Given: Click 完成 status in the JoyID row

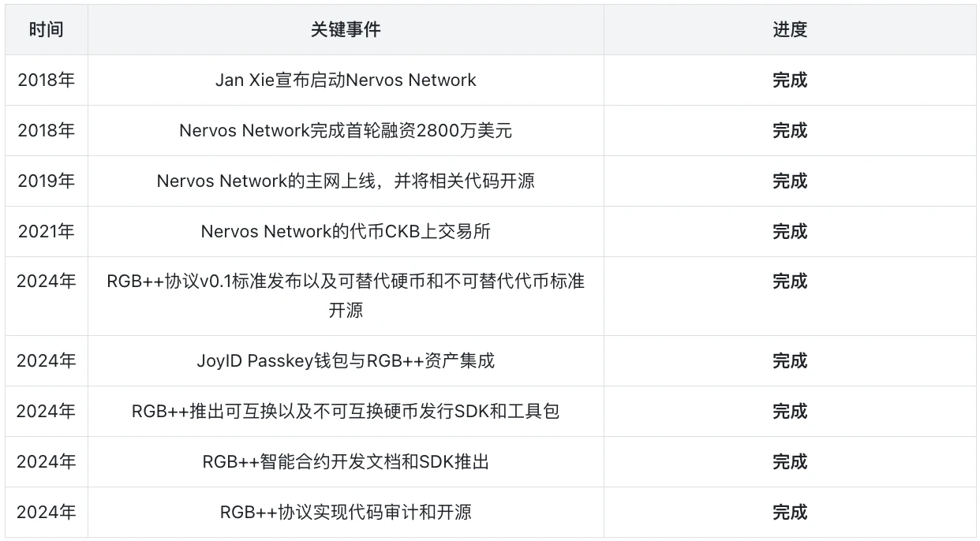Looking at the screenshot, I should (x=790, y=361).
